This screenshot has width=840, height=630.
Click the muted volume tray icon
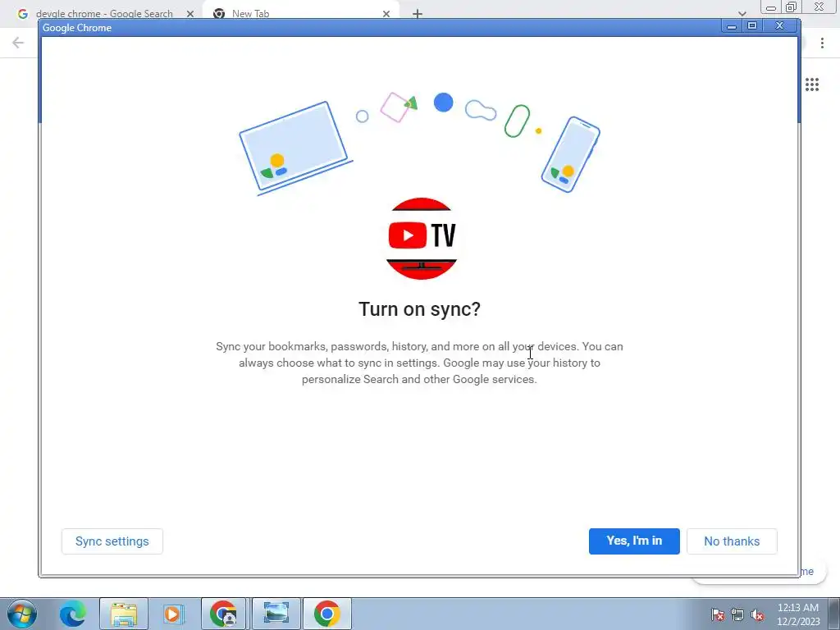[757, 614]
